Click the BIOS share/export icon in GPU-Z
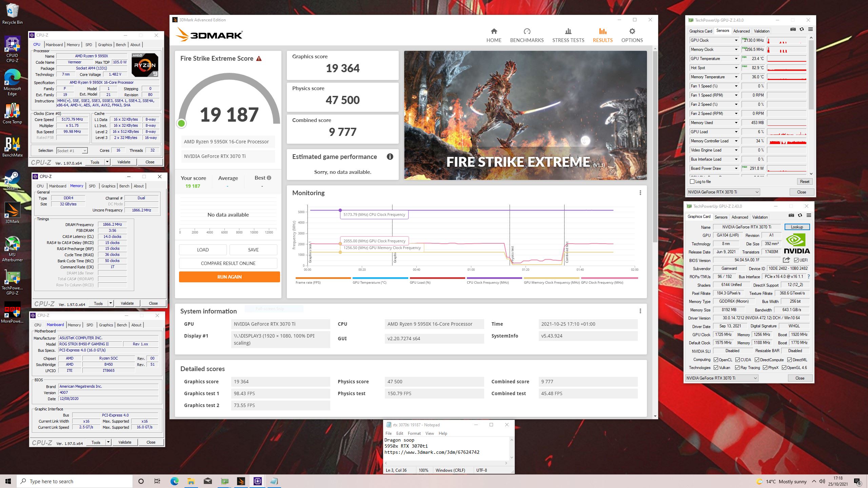Viewport: 868px width, 488px height. [786, 260]
